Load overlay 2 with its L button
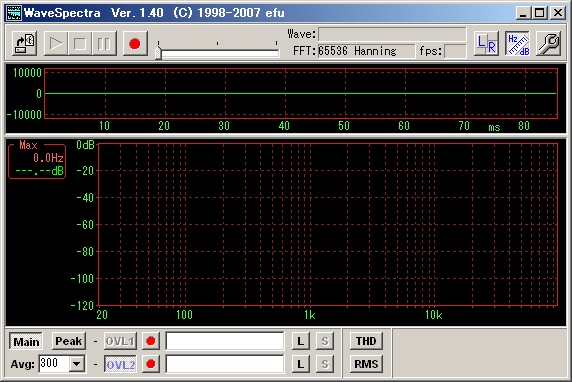The width and height of the screenshot is (572, 382). pos(301,364)
